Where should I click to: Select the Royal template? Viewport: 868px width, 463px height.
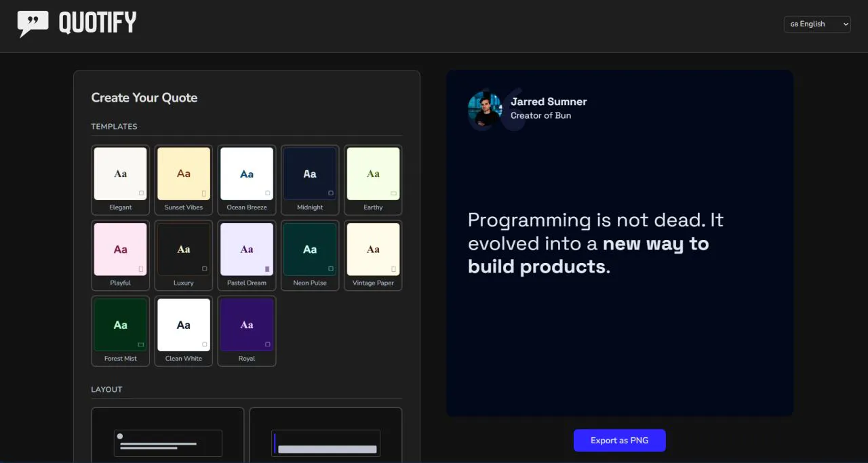pos(247,331)
